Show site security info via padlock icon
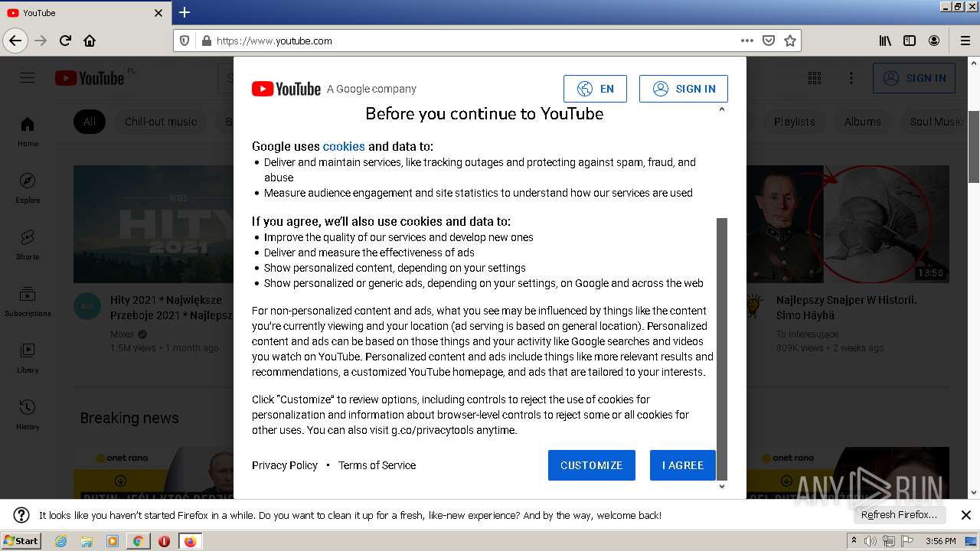This screenshot has width=980, height=551. pyautogui.click(x=206, y=41)
